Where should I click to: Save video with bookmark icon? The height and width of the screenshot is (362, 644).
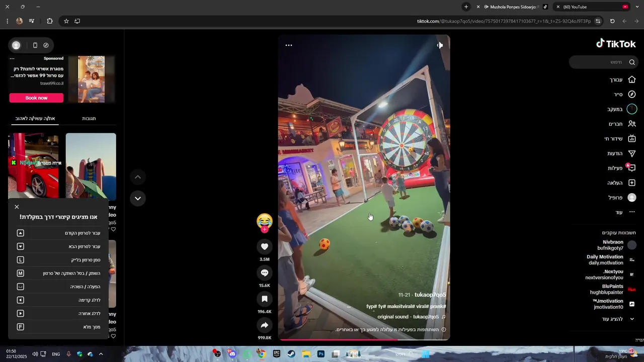(x=264, y=299)
